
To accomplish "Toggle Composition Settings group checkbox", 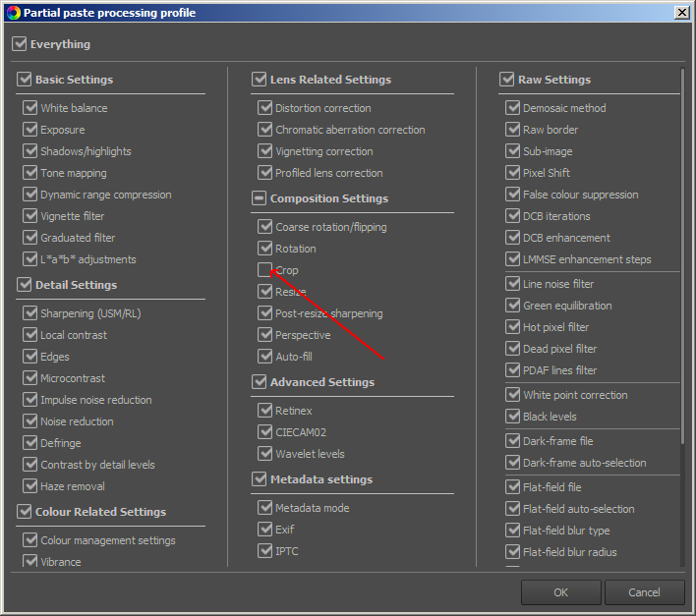I will coord(260,197).
